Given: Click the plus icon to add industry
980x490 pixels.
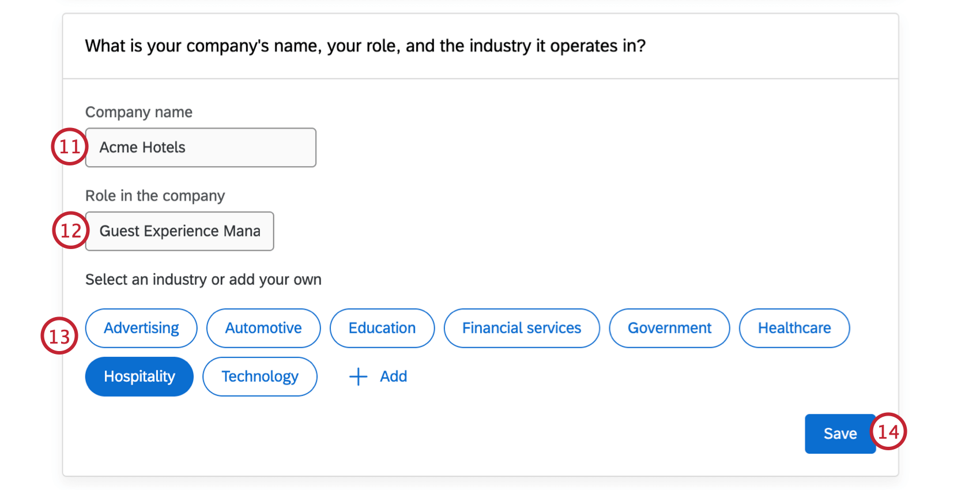Looking at the screenshot, I should coord(358,376).
